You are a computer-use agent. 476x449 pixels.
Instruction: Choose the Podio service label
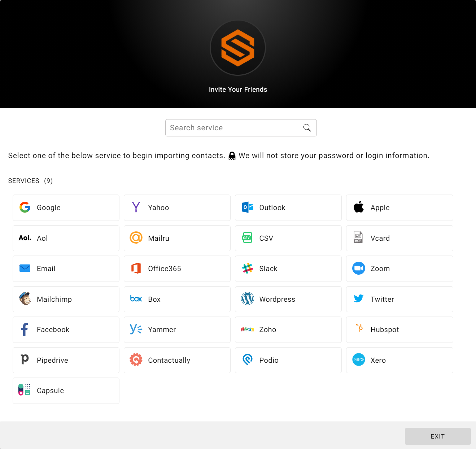tap(269, 360)
